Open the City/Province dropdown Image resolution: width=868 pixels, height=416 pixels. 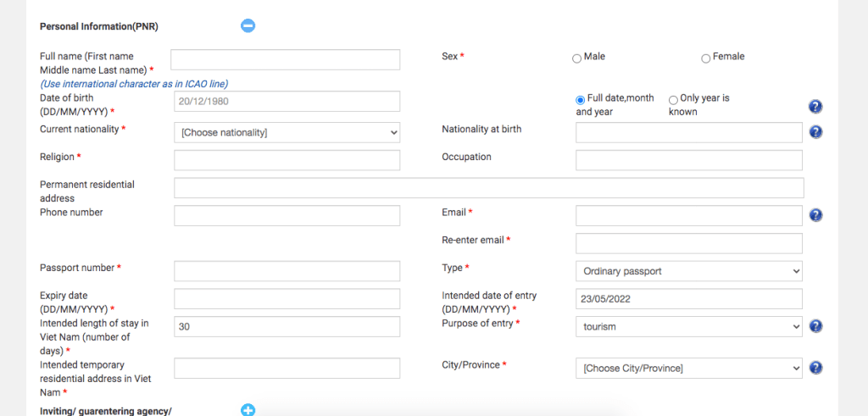(x=688, y=368)
